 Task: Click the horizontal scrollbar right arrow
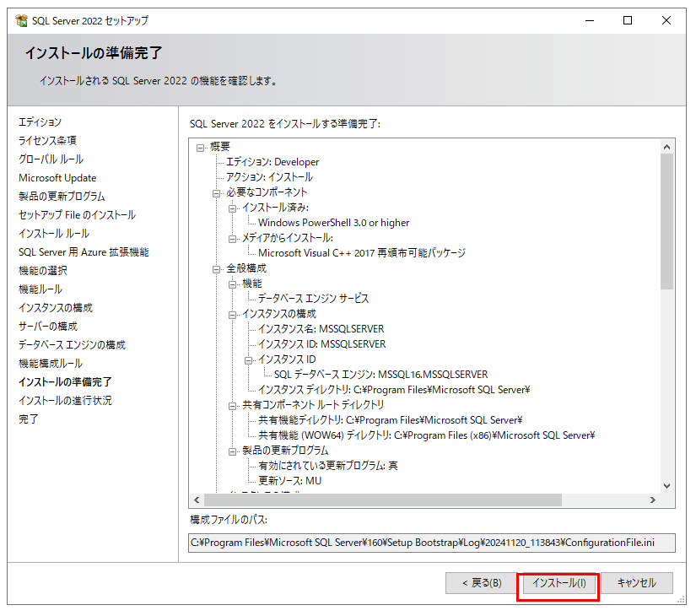651,500
